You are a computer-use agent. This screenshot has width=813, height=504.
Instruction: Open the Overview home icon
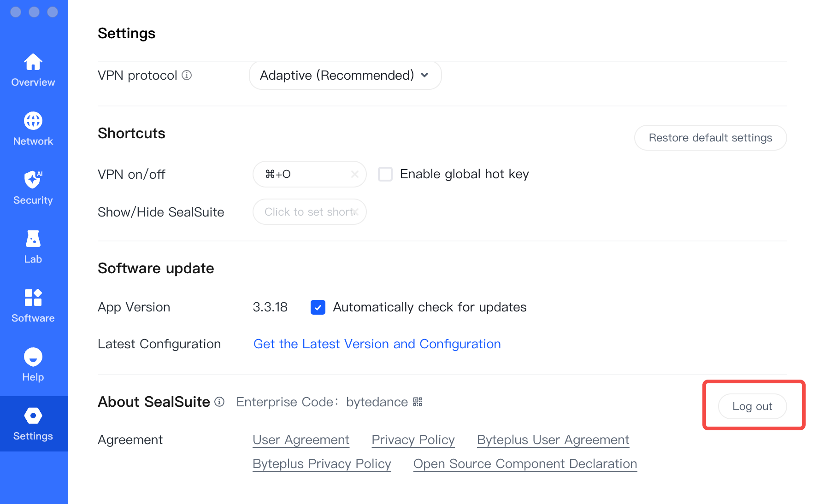tap(33, 62)
